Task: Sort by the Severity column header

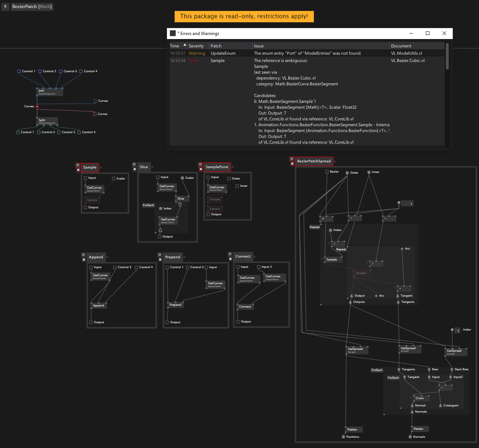Action: click(x=196, y=46)
